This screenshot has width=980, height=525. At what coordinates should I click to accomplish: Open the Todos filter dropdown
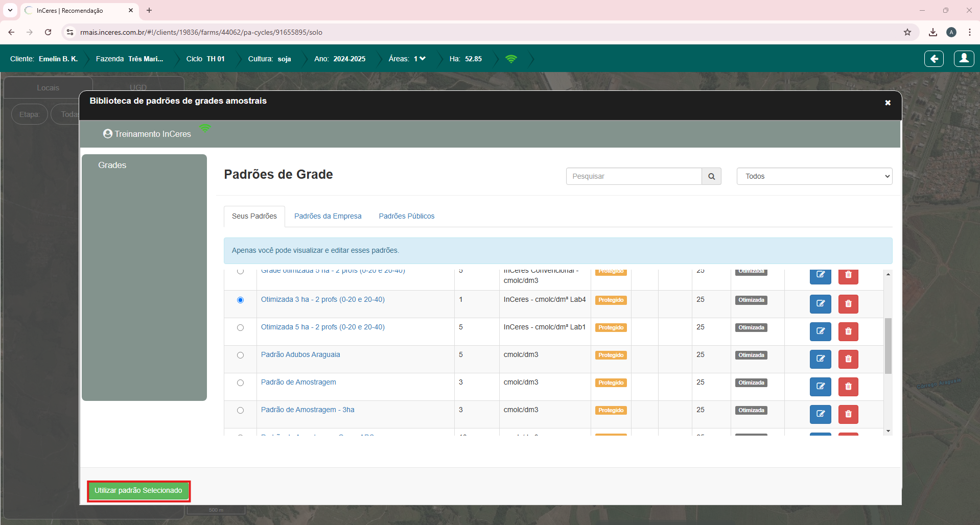click(x=814, y=176)
